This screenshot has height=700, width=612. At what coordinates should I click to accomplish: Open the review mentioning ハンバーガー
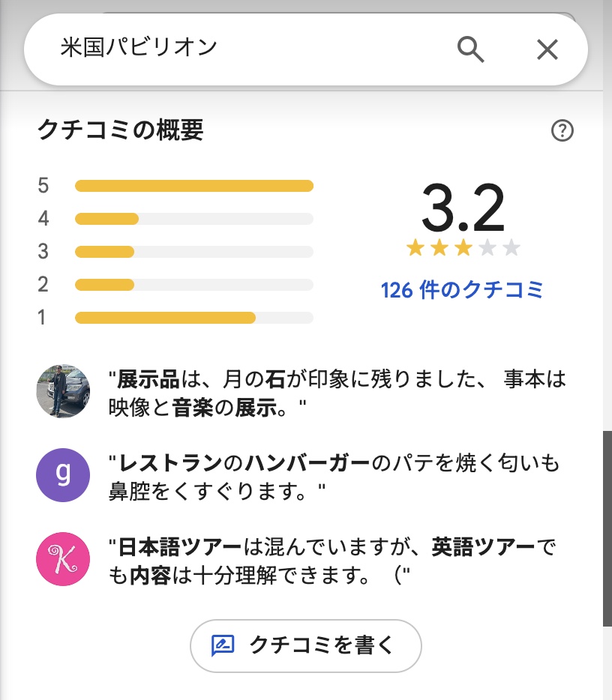point(334,477)
